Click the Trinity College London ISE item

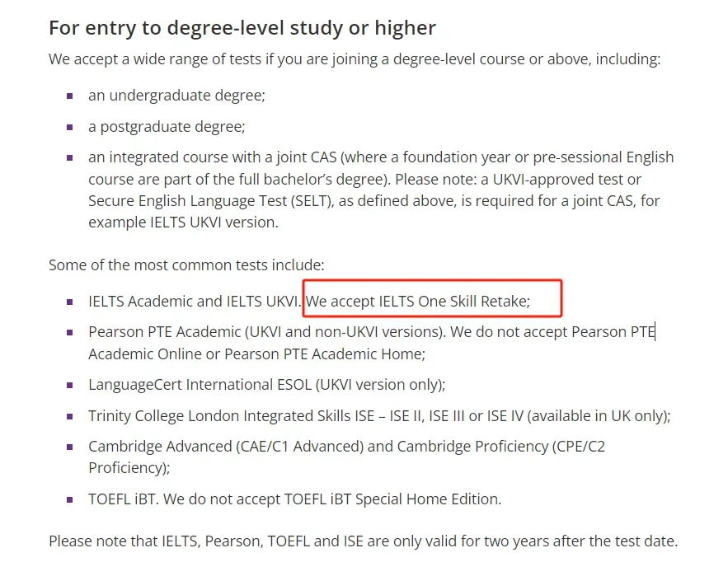click(x=379, y=415)
